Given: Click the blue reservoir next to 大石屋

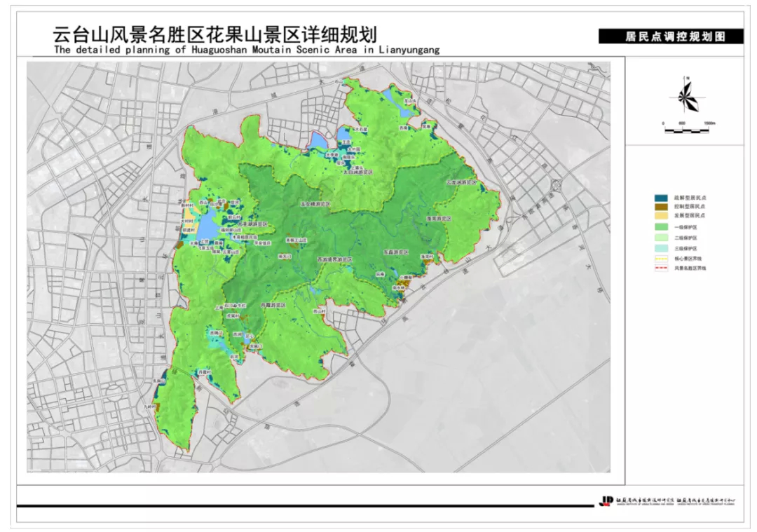Looking at the screenshot, I should point(344,134).
